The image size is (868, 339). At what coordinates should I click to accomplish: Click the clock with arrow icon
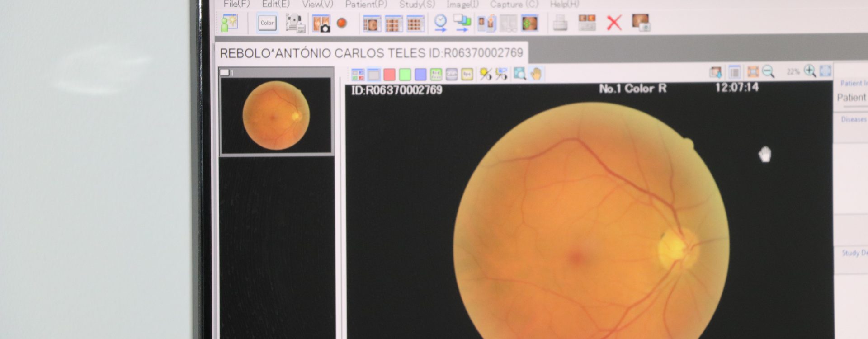click(x=440, y=23)
